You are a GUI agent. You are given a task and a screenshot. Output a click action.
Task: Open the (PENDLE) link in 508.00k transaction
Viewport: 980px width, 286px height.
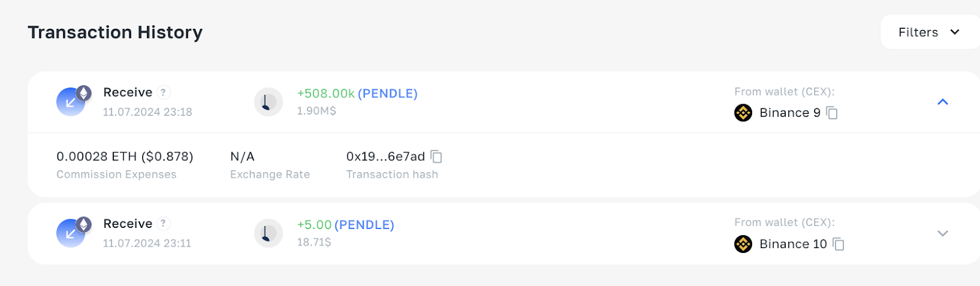388,94
